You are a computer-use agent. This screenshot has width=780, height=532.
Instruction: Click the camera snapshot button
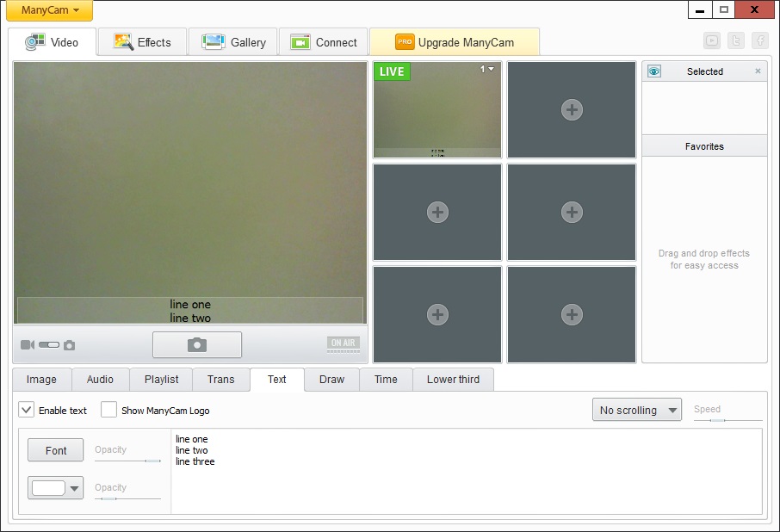[x=196, y=344]
